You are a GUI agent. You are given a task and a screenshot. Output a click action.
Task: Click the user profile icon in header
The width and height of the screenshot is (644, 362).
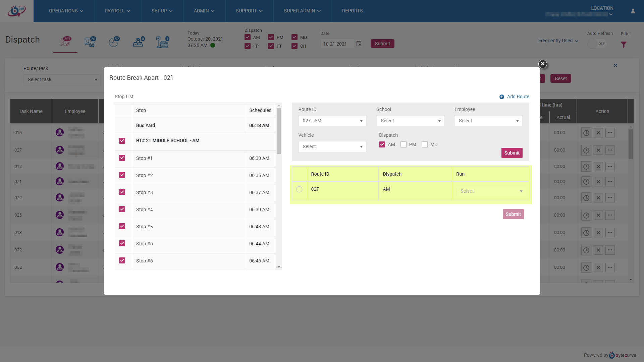pos(633,11)
